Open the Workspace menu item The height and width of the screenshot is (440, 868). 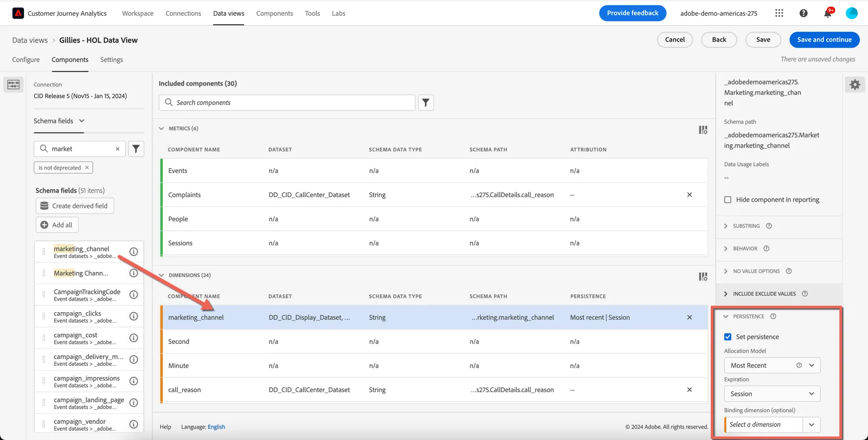pyautogui.click(x=138, y=13)
